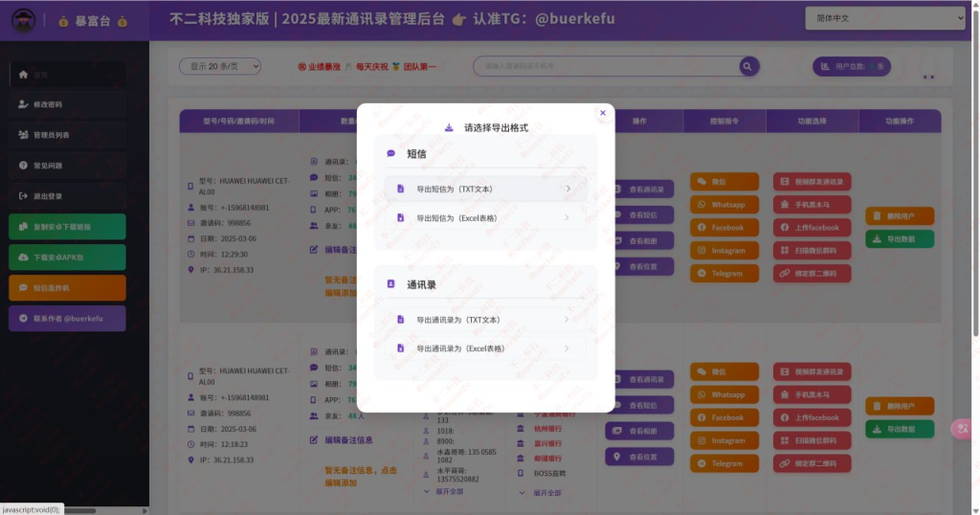
Task: Click the chevron on contacts Excel export row
Action: tap(567, 348)
